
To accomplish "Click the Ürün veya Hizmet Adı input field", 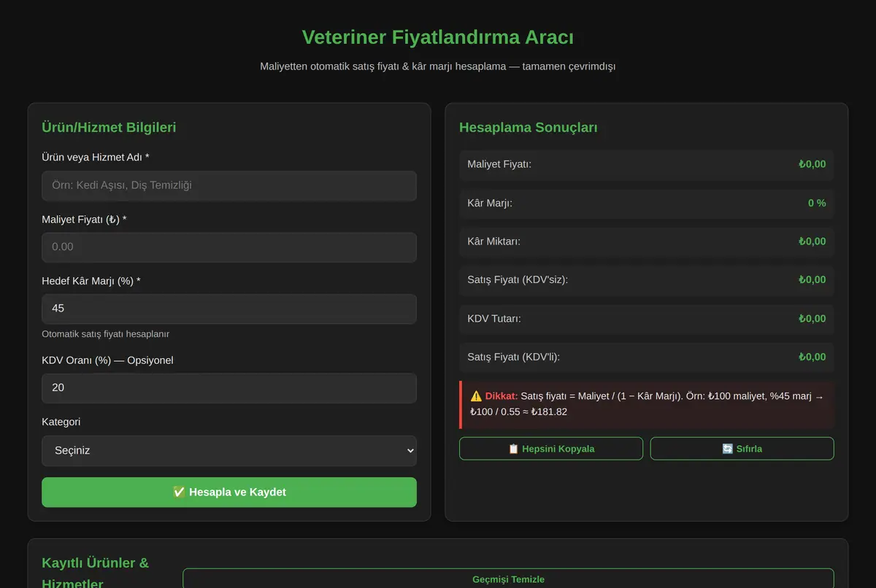I will (x=229, y=185).
